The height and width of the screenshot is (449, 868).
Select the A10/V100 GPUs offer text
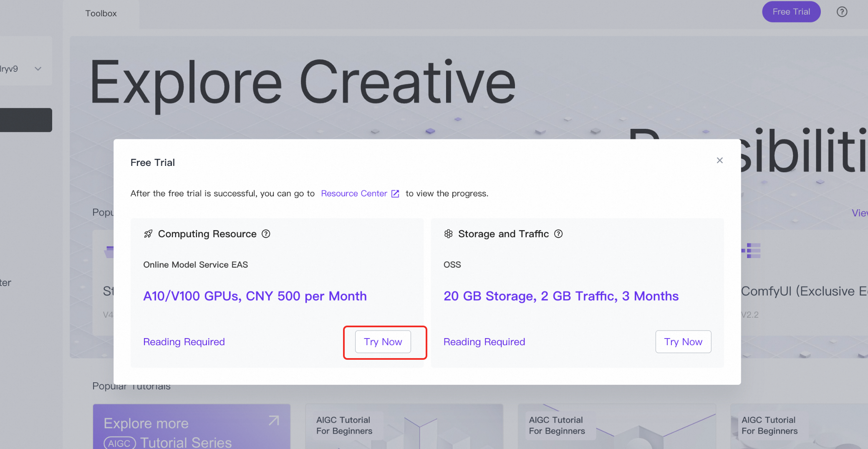255,296
